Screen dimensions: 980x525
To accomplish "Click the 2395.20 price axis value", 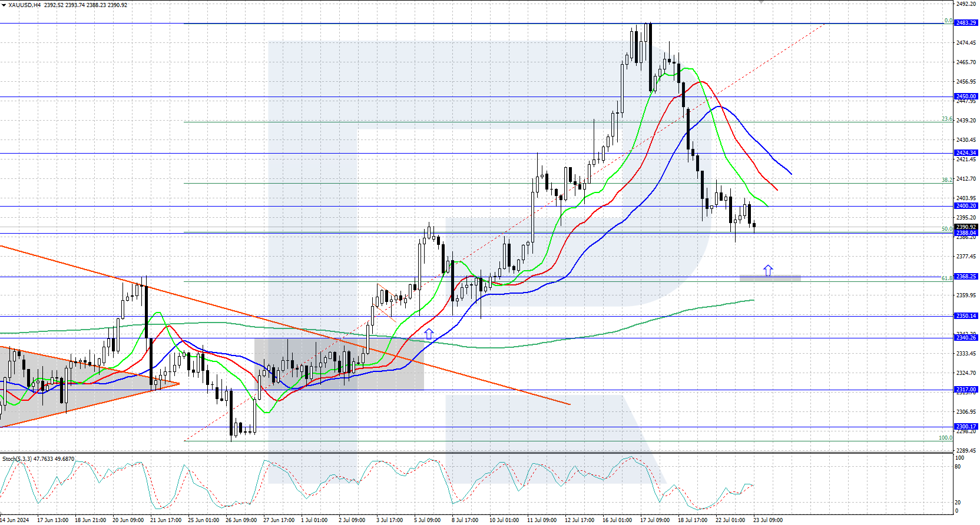I will [x=966, y=218].
